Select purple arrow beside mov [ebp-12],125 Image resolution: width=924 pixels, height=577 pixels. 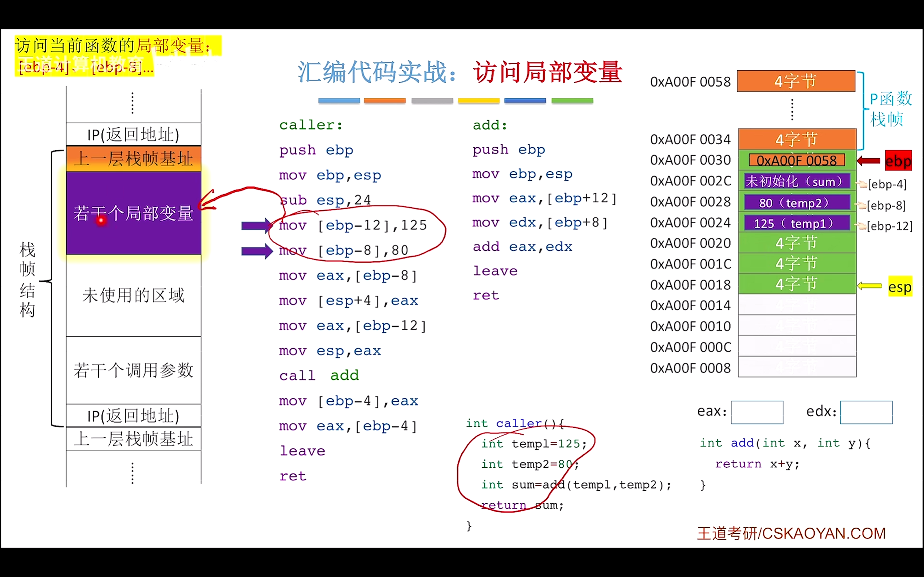[x=256, y=225]
